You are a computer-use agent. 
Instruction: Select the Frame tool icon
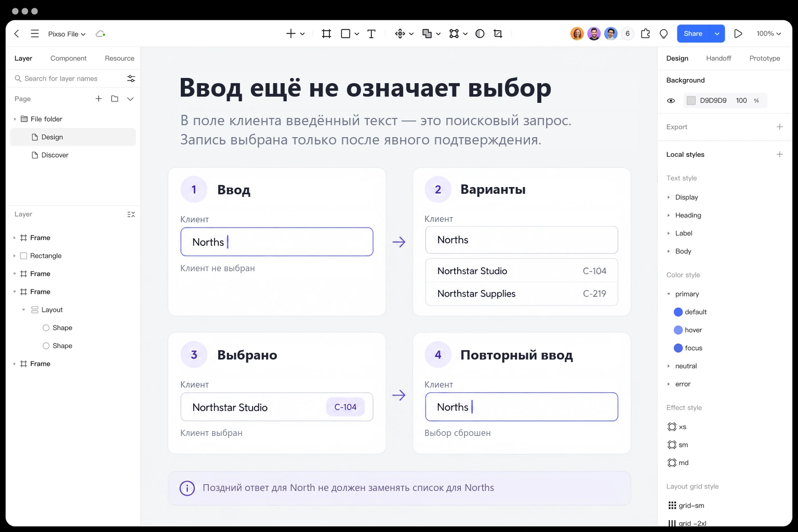tap(326, 34)
